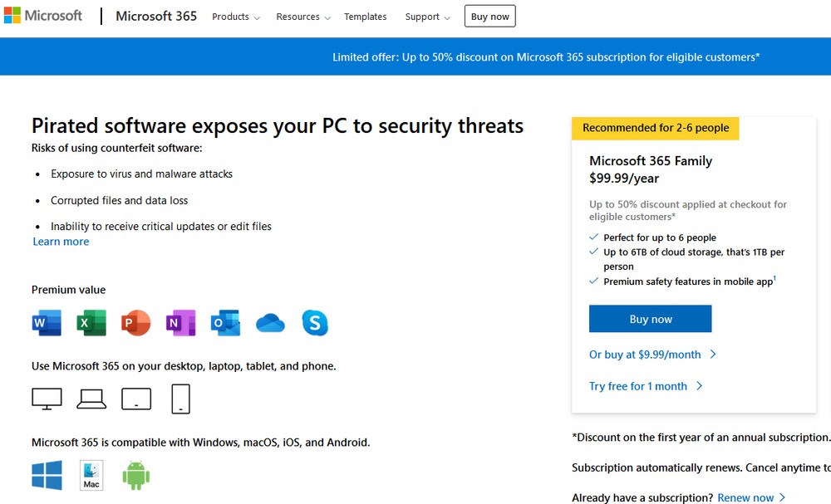The height and width of the screenshot is (504, 831).
Task: Click the Skype app icon
Action: 315,322
